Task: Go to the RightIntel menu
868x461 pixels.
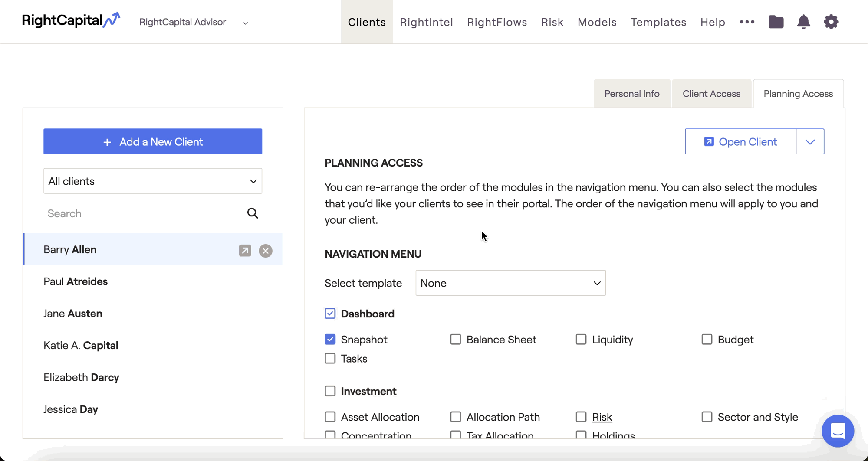Action: 426,22
